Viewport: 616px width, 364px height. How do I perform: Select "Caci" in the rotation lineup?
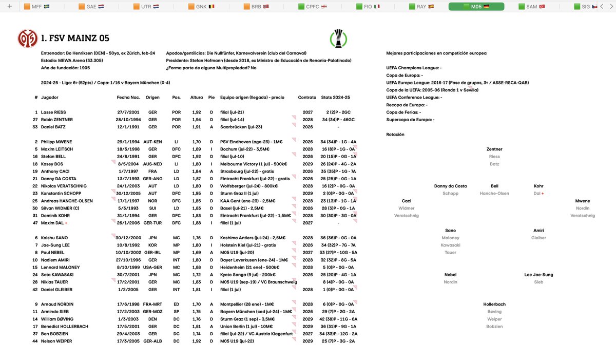tap(406, 201)
